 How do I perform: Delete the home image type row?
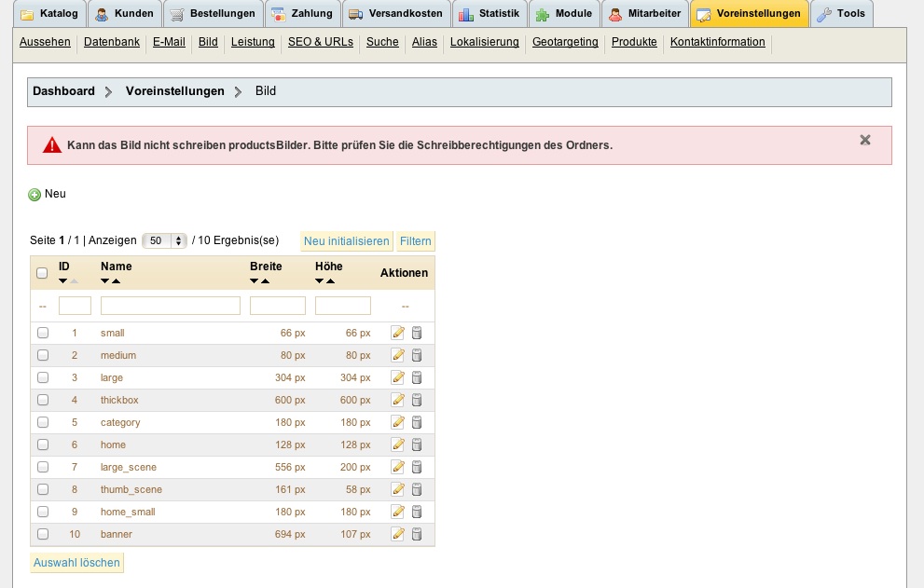(x=417, y=444)
